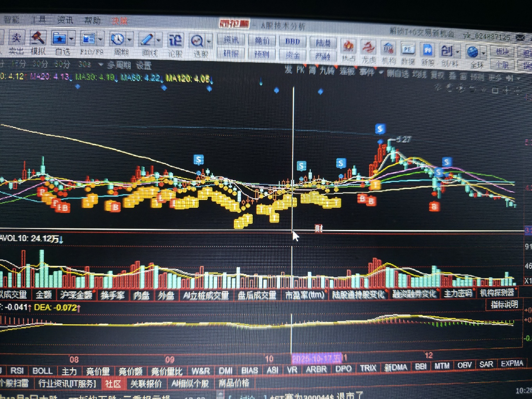Click the 竞价 auction button
The width and height of the screenshot is (532, 399).
[262, 40]
